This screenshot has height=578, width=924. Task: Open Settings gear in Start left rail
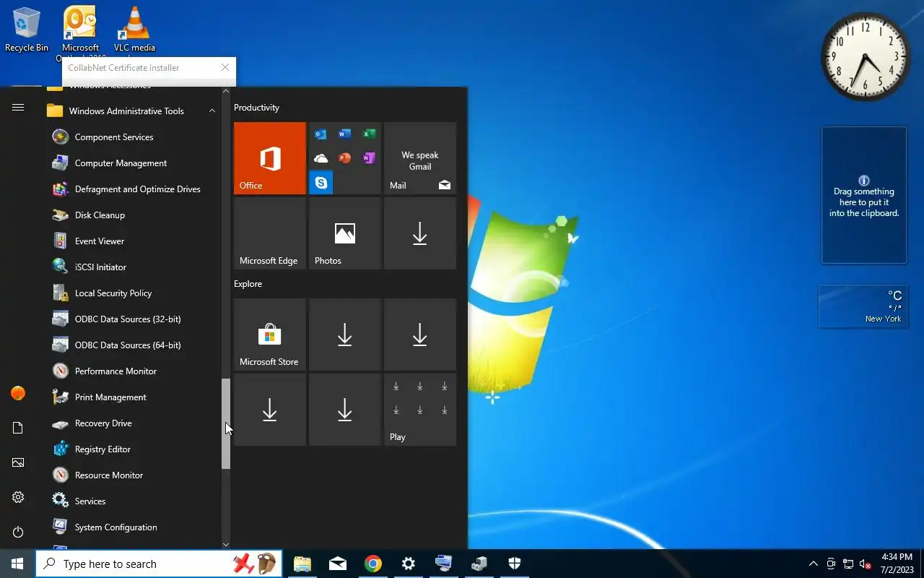(18, 497)
